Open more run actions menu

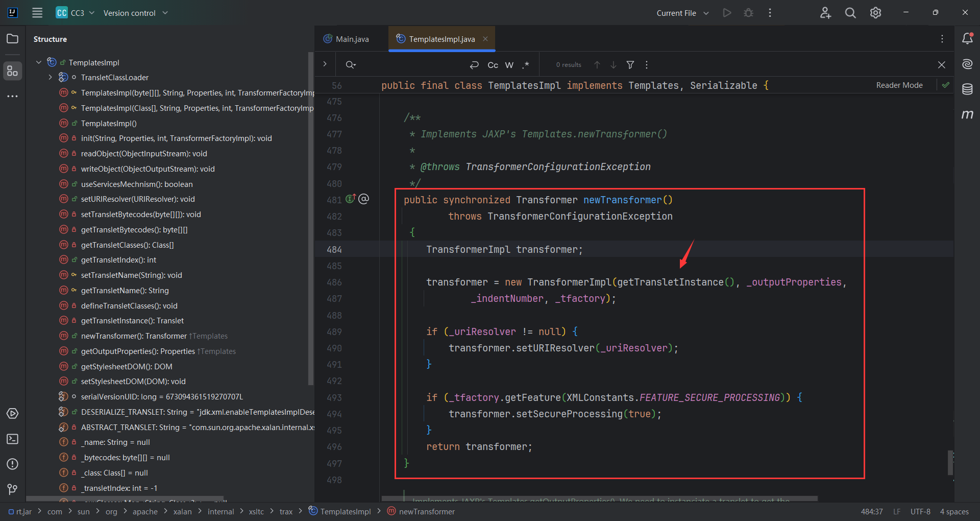coord(770,13)
